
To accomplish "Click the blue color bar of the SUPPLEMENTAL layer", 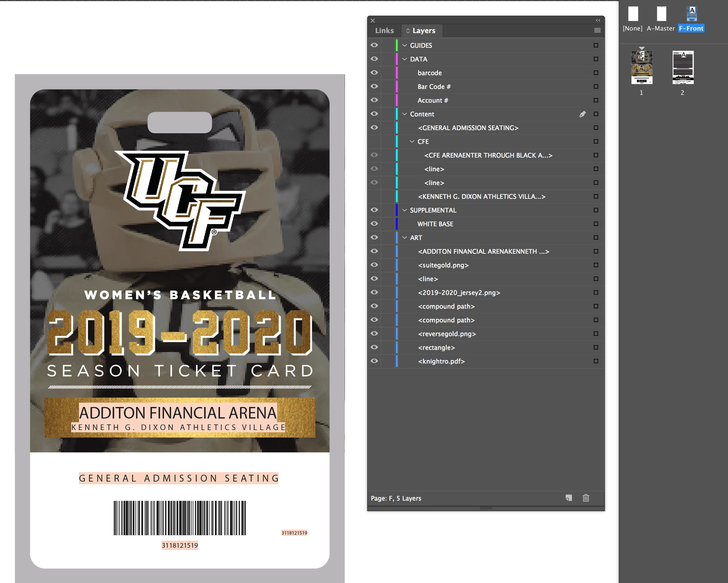I will 397,210.
